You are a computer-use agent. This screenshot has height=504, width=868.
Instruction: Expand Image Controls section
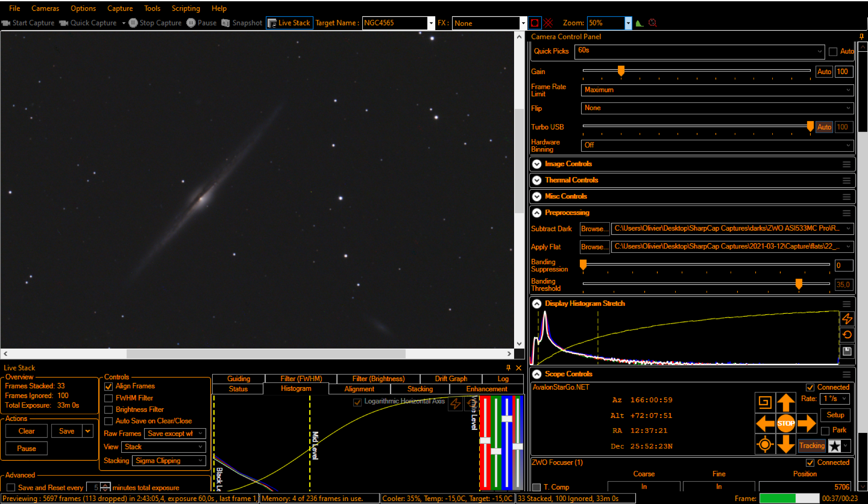point(537,164)
